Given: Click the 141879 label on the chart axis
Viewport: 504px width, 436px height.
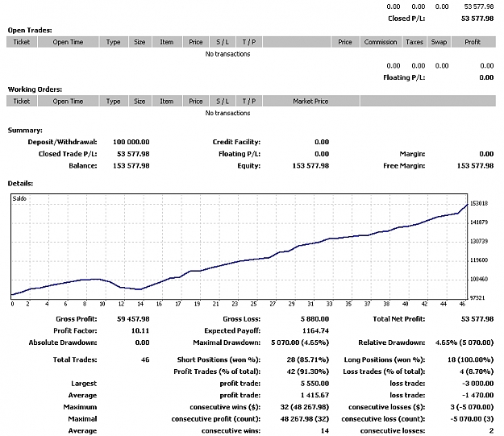Looking at the screenshot, I should (479, 222).
